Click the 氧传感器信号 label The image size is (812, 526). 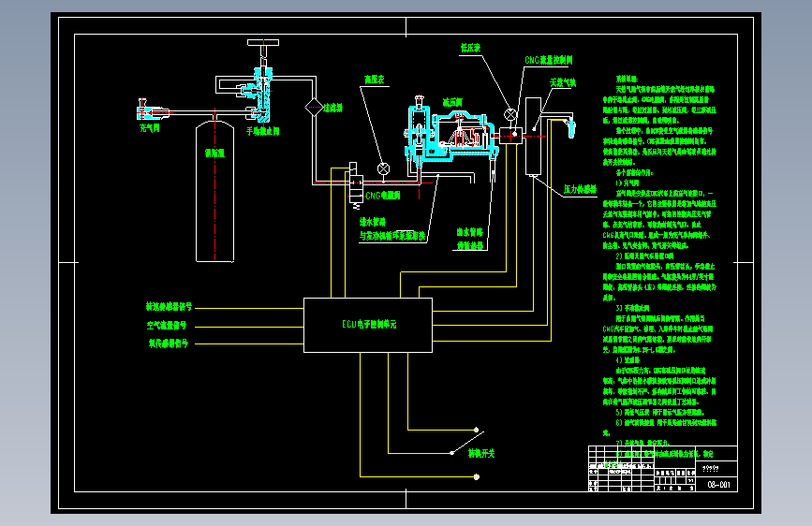pos(169,343)
